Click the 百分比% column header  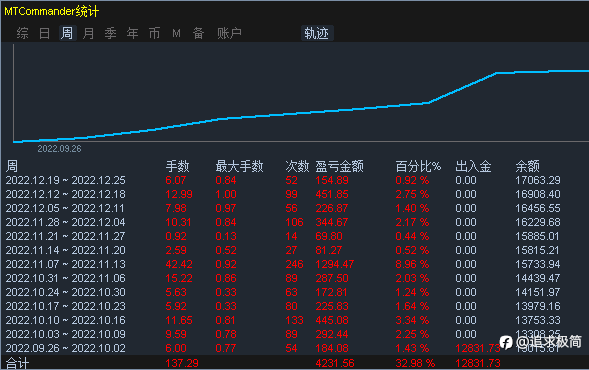click(418, 166)
